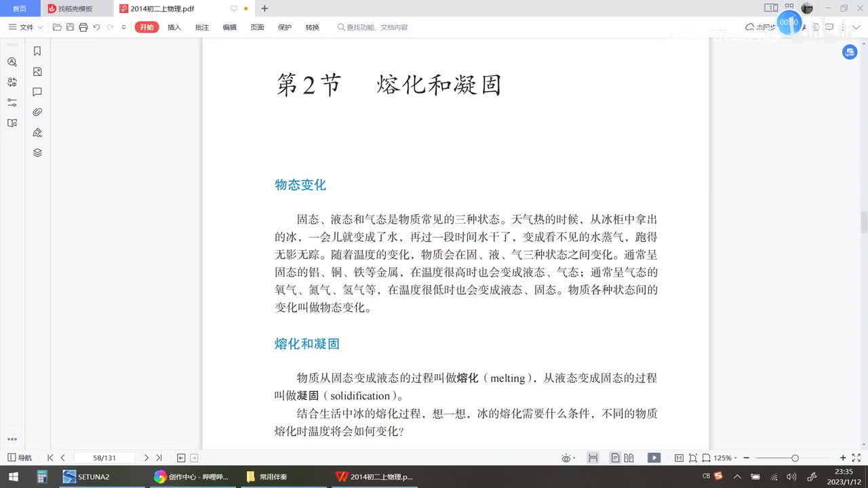
Task: Switch to the 首页 home tab
Action: [x=20, y=9]
